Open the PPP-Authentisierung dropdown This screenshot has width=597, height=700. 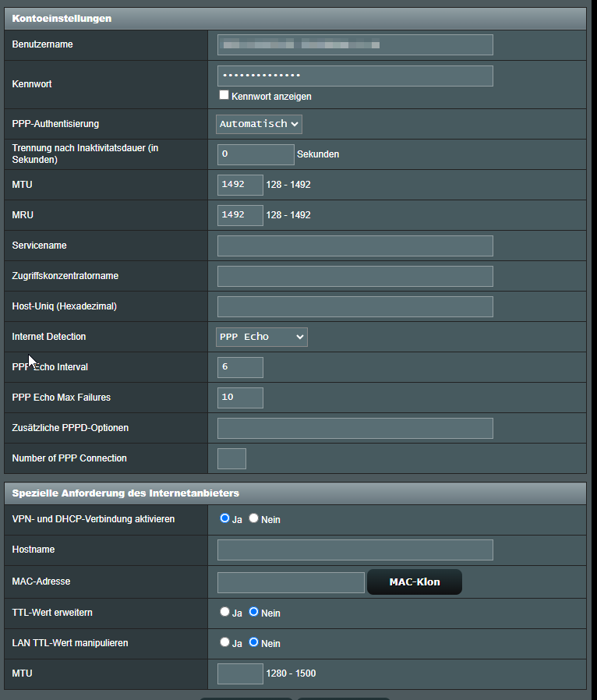click(x=259, y=124)
